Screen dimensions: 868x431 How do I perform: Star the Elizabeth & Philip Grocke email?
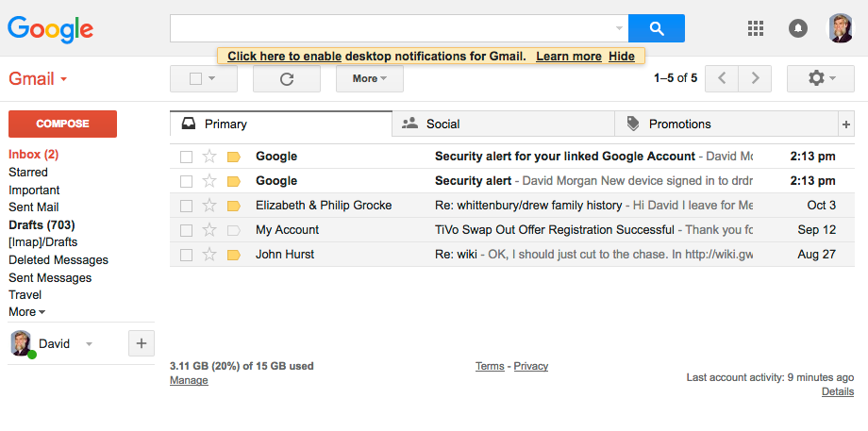(209, 206)
